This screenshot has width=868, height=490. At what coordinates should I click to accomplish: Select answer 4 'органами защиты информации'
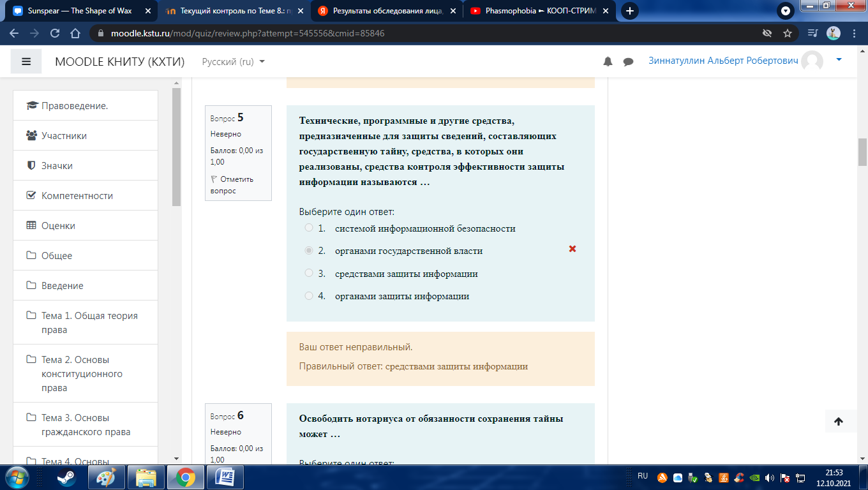[309, 296]
